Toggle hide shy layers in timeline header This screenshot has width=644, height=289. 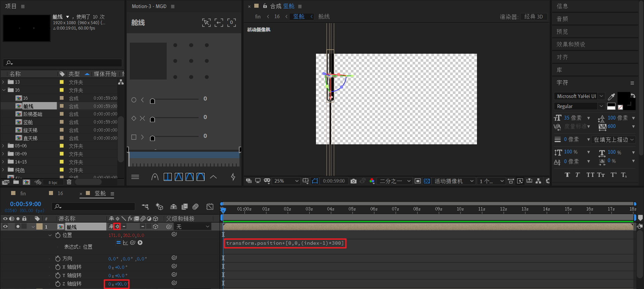(x=173, y=207)
